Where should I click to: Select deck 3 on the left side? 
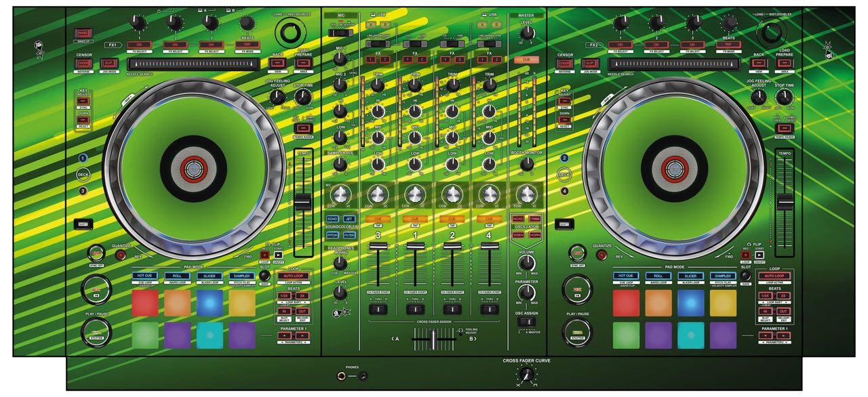pyautogui.click(x=83, y=191)
